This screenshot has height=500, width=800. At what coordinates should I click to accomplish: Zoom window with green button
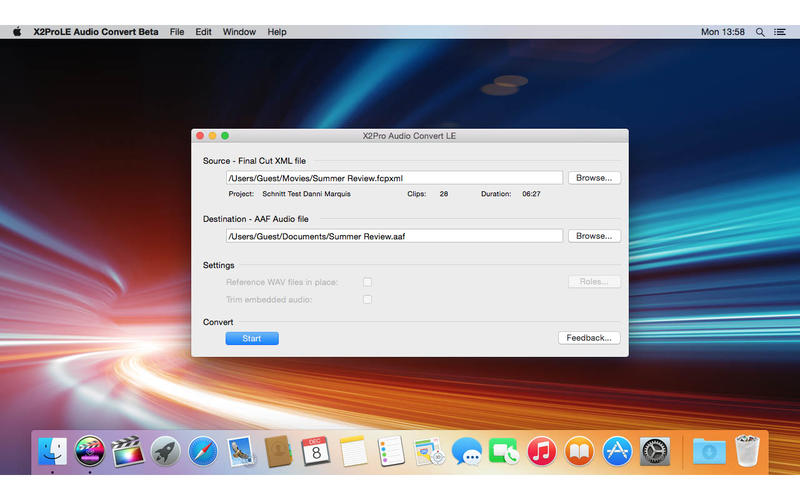tap(225, 136)
